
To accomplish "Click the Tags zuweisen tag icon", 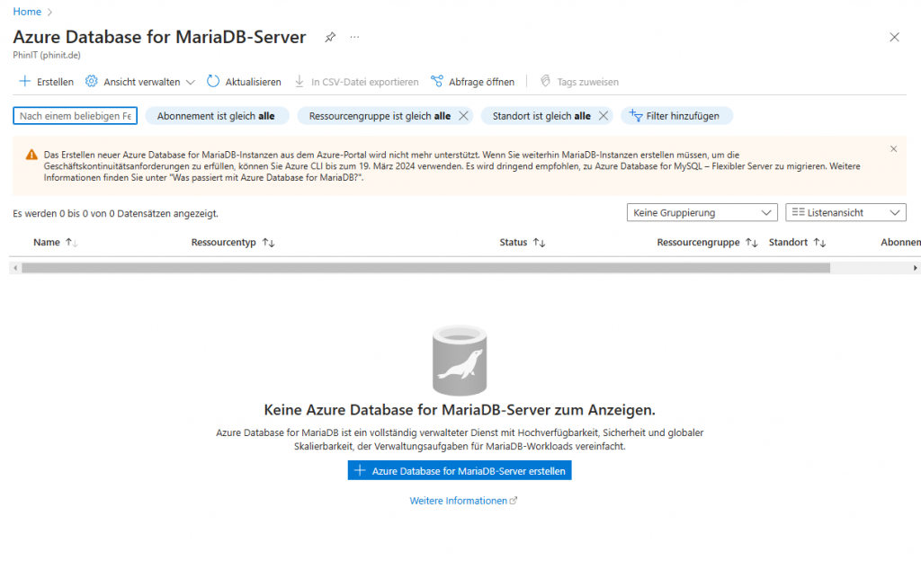I will coord(545,81).
